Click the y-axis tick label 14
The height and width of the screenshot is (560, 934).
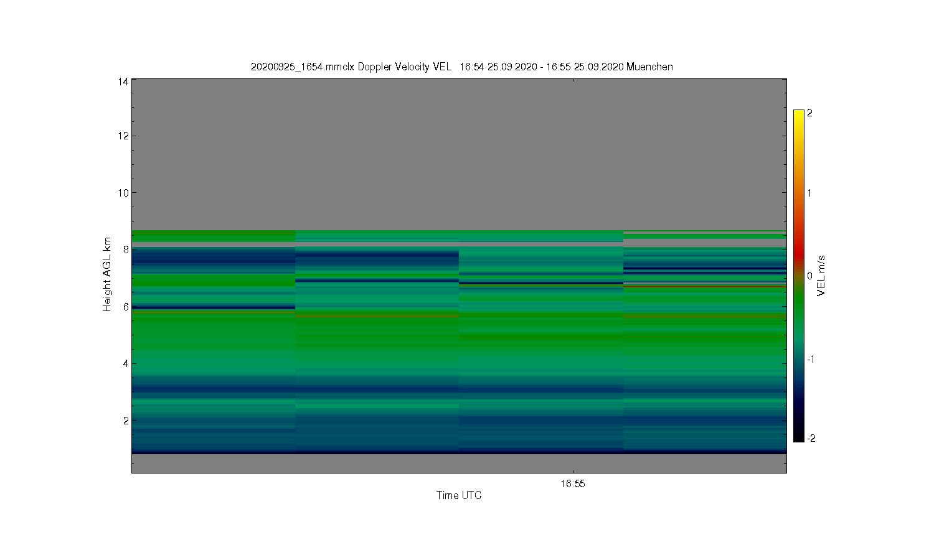coord(123,82)
